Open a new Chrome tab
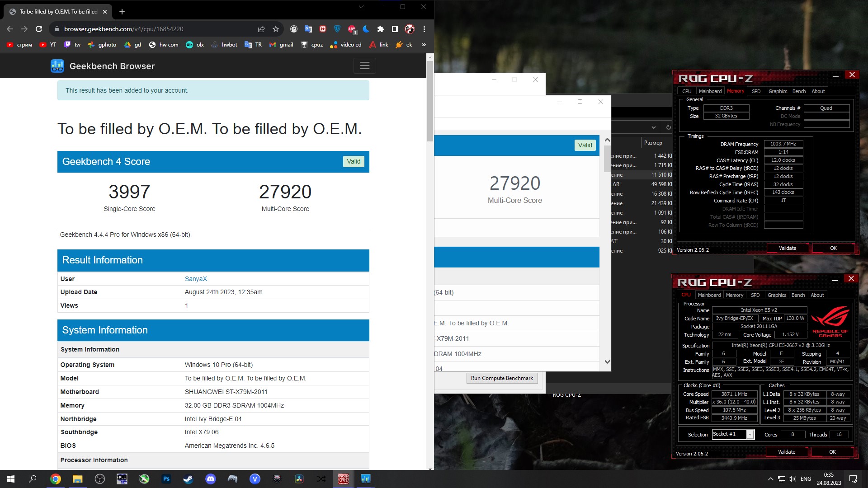Screen dimensions: 868x488 coord(122,12)
